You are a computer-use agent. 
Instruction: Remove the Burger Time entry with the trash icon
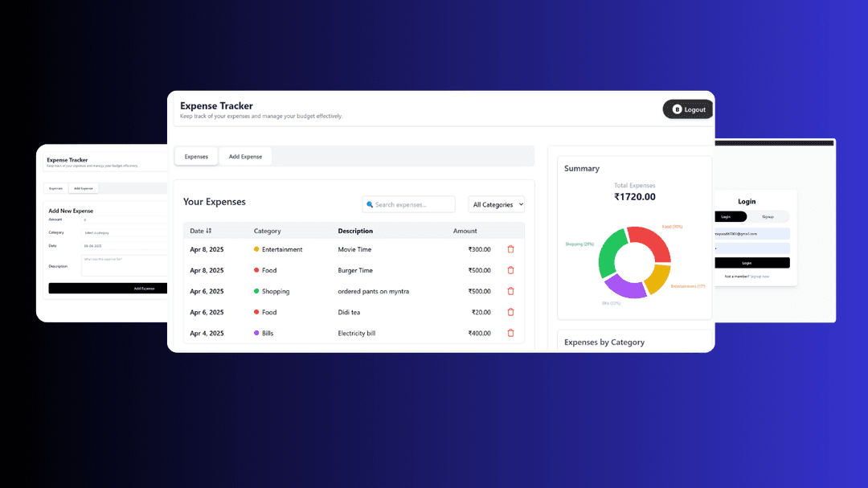click(x=511, y=270)
